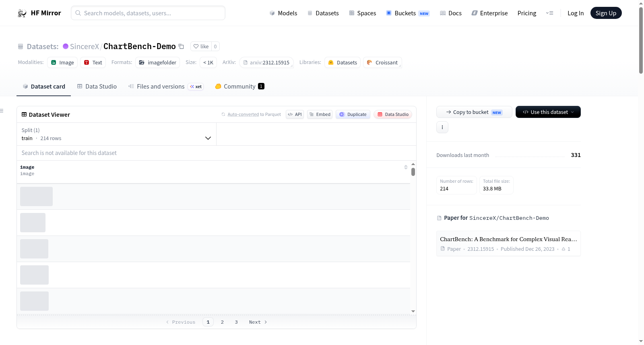Click the Datasets: breadcrumb label
This screenshot has height=345, width=644.
(43, 46)
